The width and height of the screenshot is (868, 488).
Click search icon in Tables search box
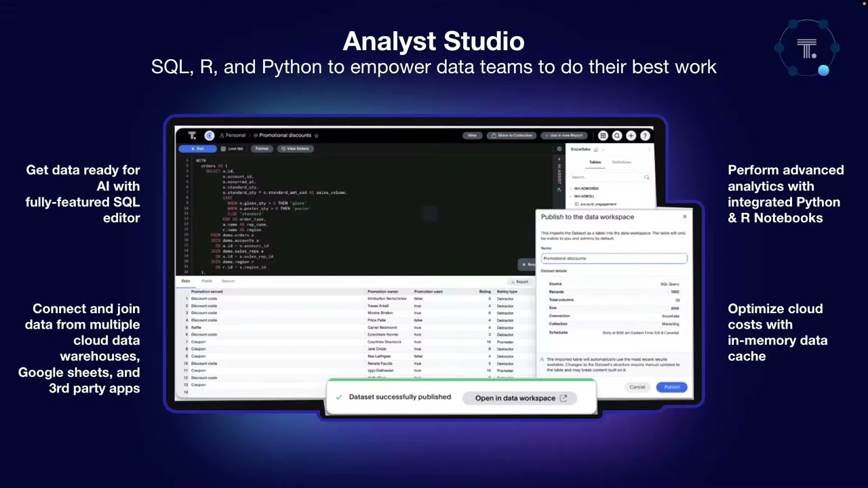[646, 178]
